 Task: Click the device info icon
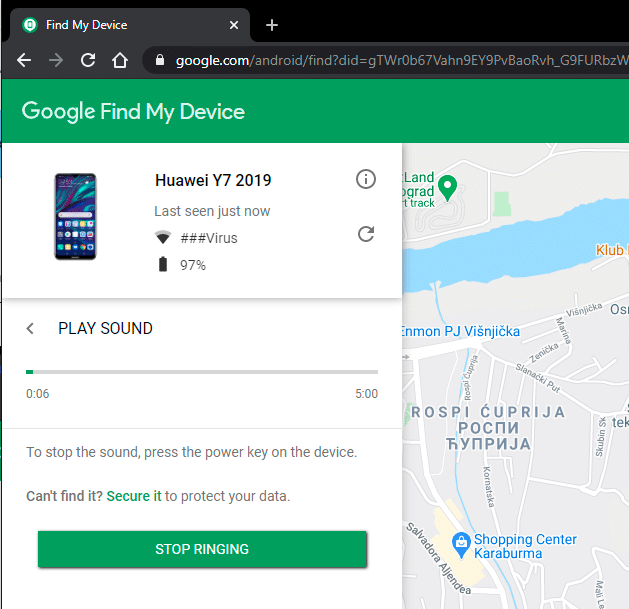point(365,179)
